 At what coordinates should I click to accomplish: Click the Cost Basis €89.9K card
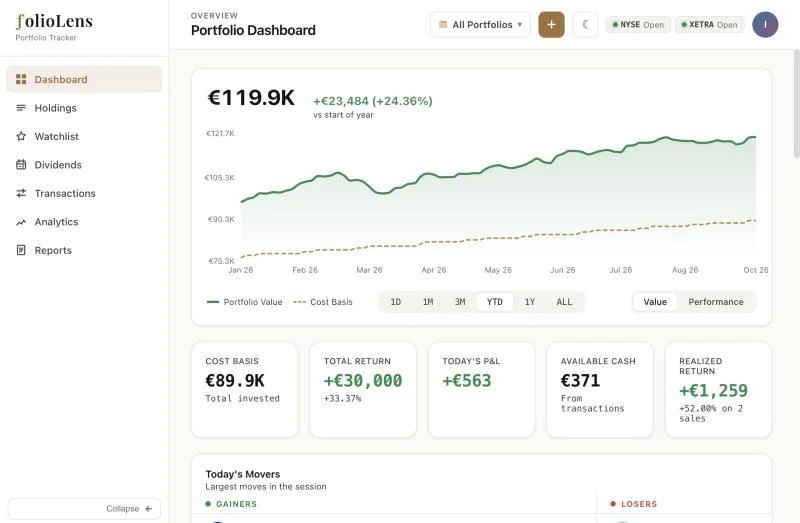244,389
